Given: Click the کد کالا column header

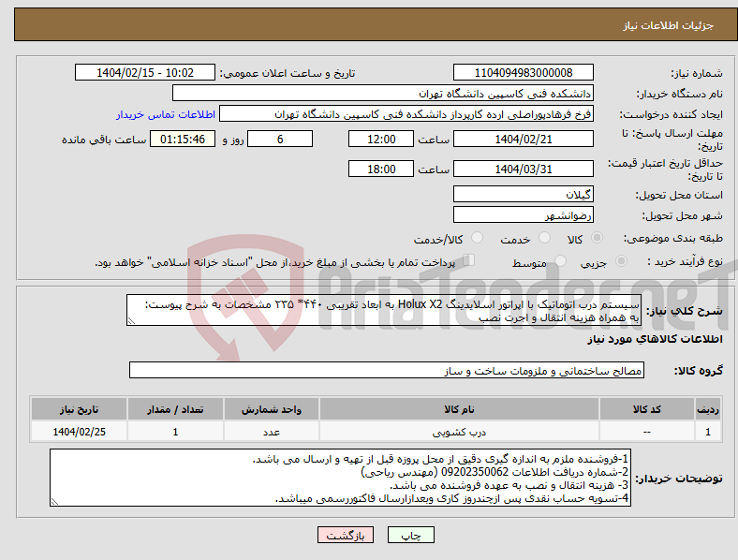Looking at the screenshot, I should coord(647,409).
